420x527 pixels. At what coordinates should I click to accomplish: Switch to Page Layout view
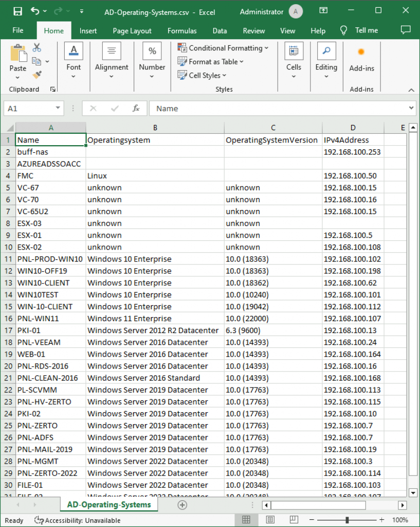point(270,520)
